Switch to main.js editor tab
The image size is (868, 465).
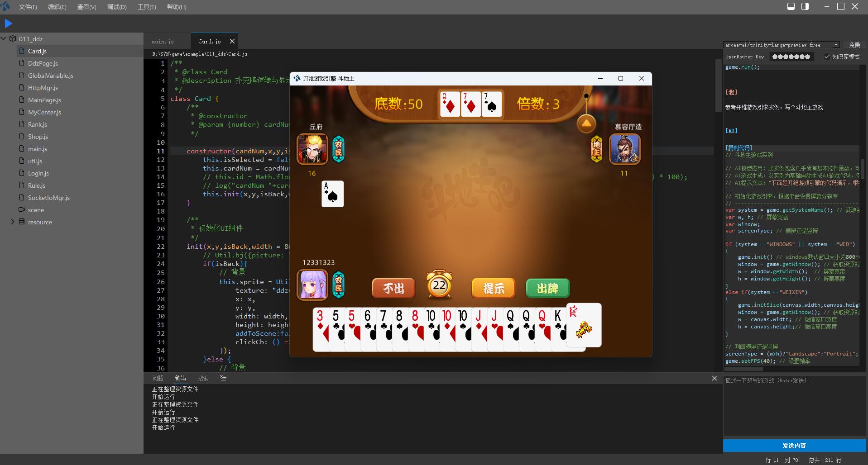(x=163, y=41)
